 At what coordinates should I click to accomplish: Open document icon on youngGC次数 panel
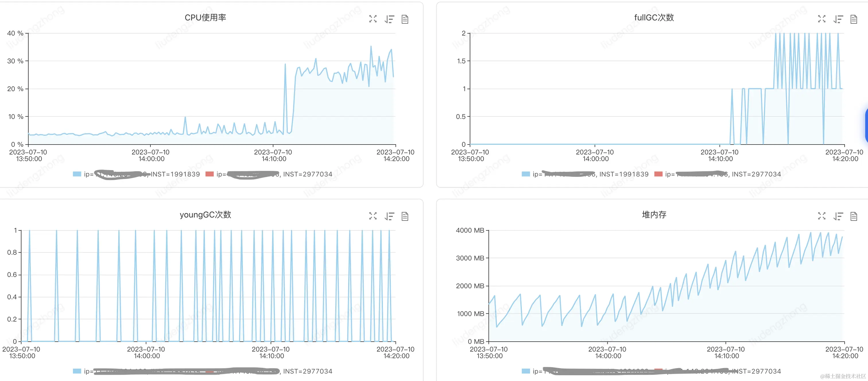(405, 216)
